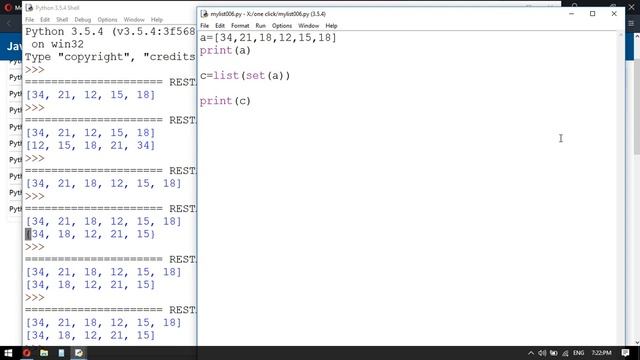Click the document app icon in taskbar

[x=61, y=353]
